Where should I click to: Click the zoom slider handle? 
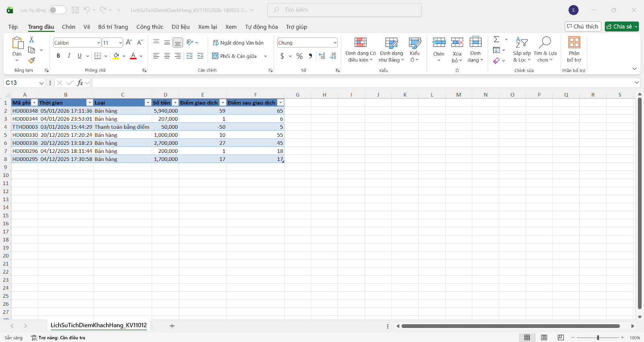click(x=598, y=338)
